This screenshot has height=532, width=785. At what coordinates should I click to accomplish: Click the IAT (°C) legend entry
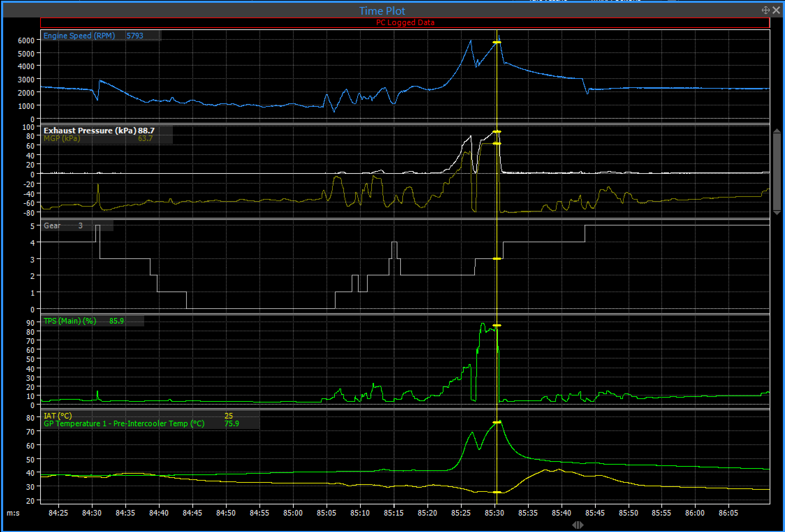click(58, 416)
